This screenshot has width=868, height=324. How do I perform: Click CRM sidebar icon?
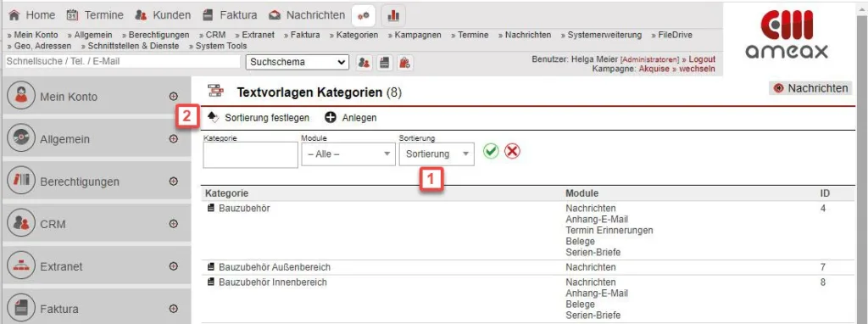21,224
